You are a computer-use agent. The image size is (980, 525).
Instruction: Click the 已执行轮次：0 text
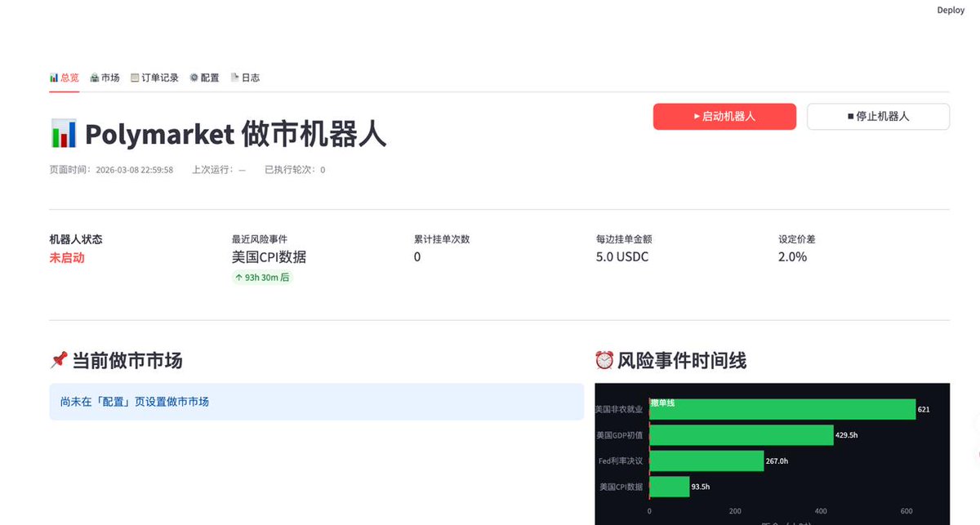(x=295, y=170)
